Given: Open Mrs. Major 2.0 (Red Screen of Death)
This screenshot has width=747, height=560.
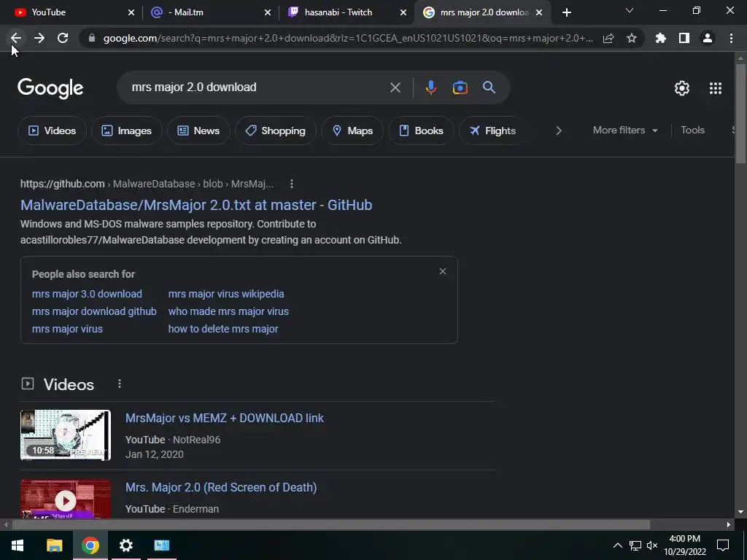Looking at the screenshot, I should 221,488.
